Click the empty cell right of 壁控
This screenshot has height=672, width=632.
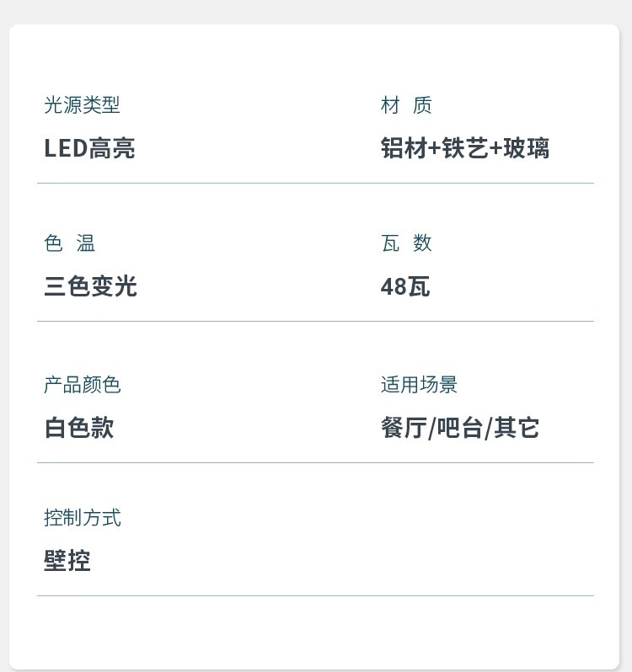click(485, 539)
